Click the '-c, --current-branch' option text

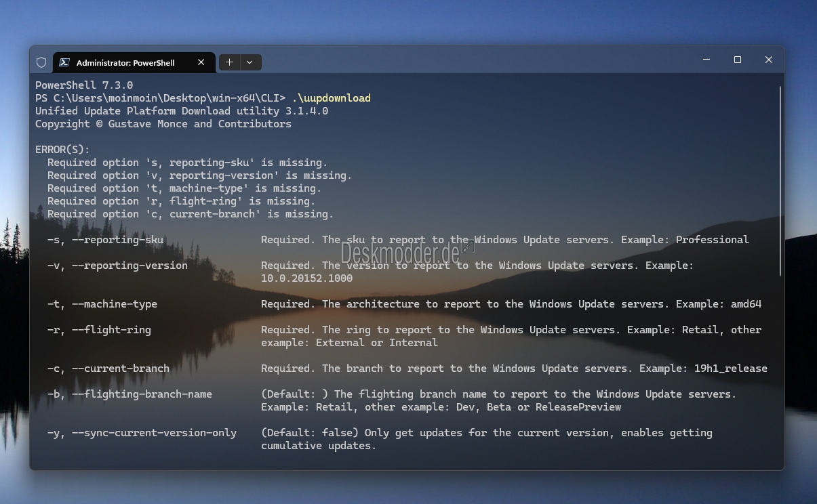[108, 369]
